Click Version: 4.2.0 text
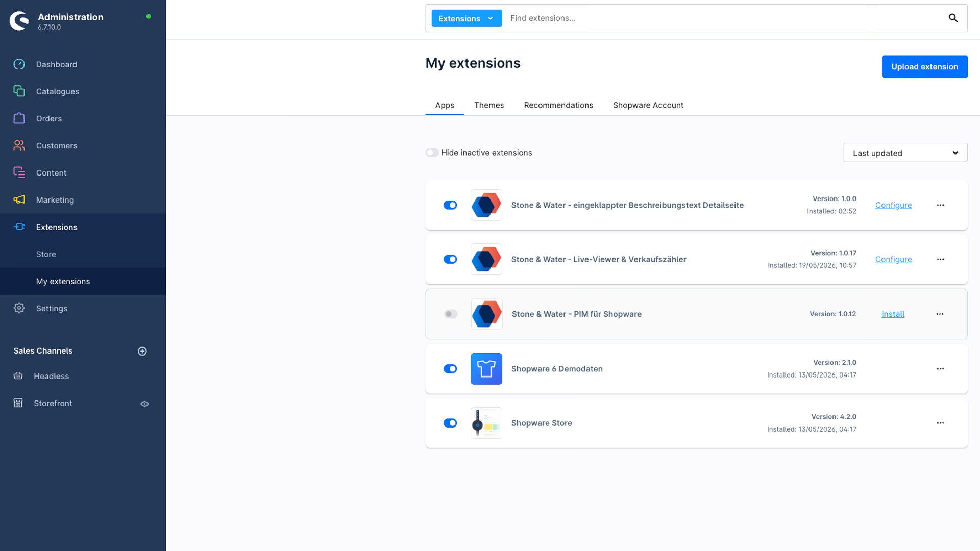 (834, 417)
